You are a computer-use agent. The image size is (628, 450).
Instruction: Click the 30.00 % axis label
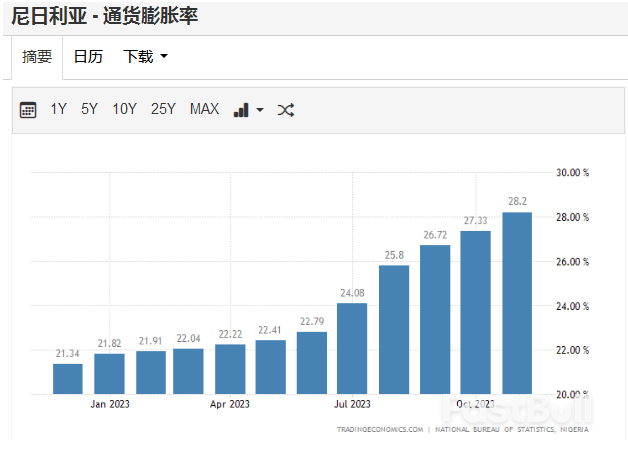[x=572, y=173]
